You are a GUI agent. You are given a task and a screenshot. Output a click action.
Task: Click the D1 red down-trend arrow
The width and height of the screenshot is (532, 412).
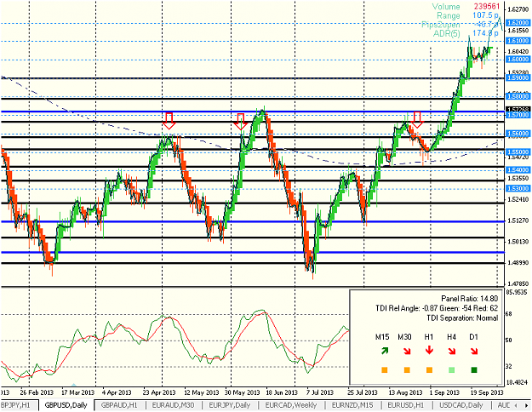pos(474,351)
